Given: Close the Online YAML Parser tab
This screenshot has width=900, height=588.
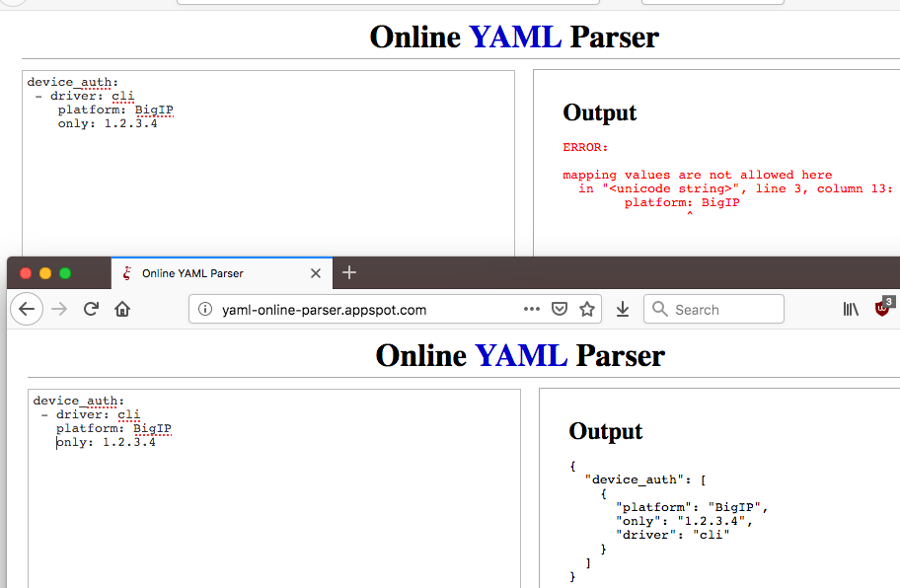Looking at the screenshot, I should point(315,273).
